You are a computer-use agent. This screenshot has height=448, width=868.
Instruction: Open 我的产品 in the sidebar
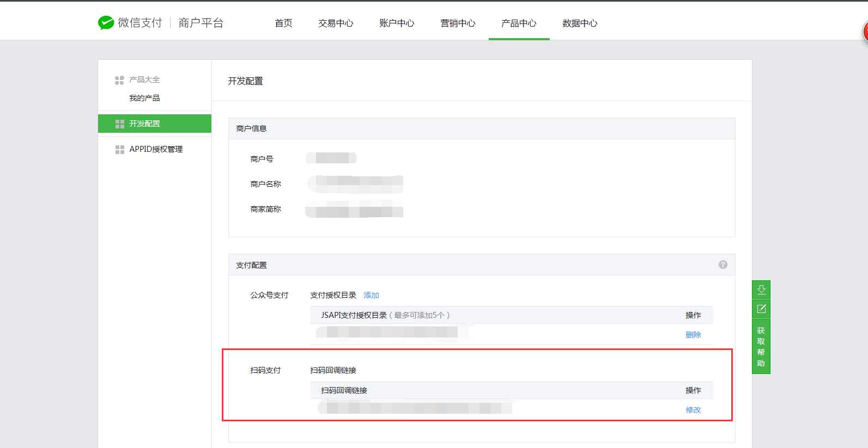144,98
